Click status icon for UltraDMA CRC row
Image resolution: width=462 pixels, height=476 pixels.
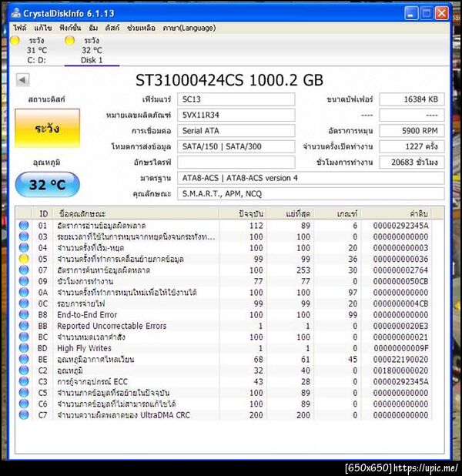tap(24, 414)
